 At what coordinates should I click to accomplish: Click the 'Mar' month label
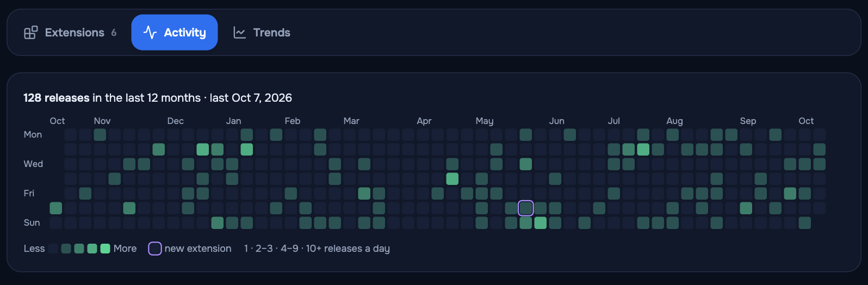[x=351, y=121]
